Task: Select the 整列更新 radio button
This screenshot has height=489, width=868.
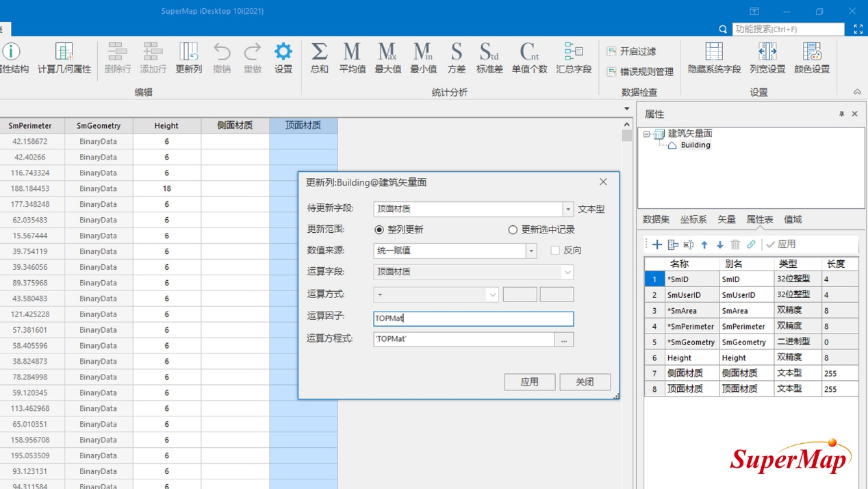Action: (379, 230)
